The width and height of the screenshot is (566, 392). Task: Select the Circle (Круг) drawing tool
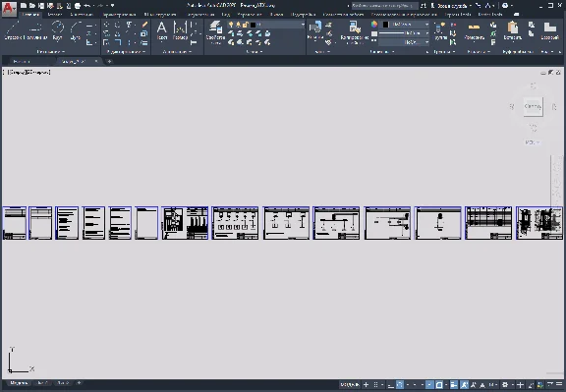57,29
